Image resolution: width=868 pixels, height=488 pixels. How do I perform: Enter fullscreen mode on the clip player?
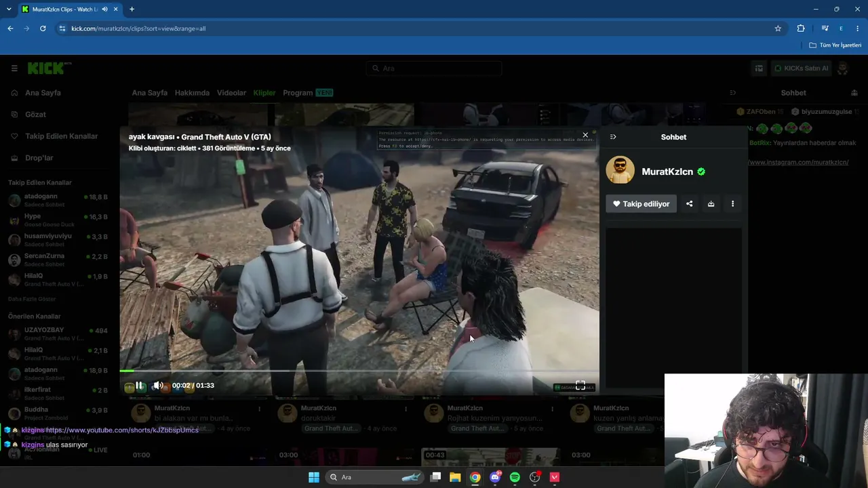click(x=580, y=386)
